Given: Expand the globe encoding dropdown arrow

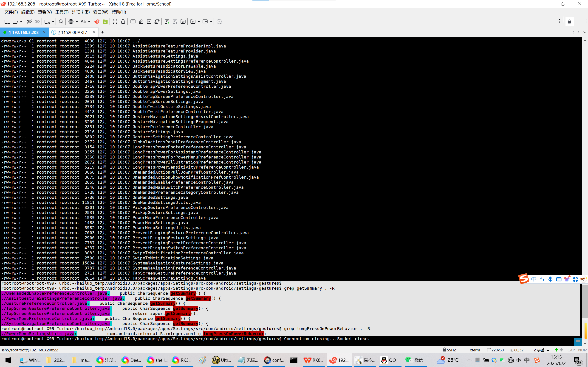Looking at the screenshot, I should point(77,22).
